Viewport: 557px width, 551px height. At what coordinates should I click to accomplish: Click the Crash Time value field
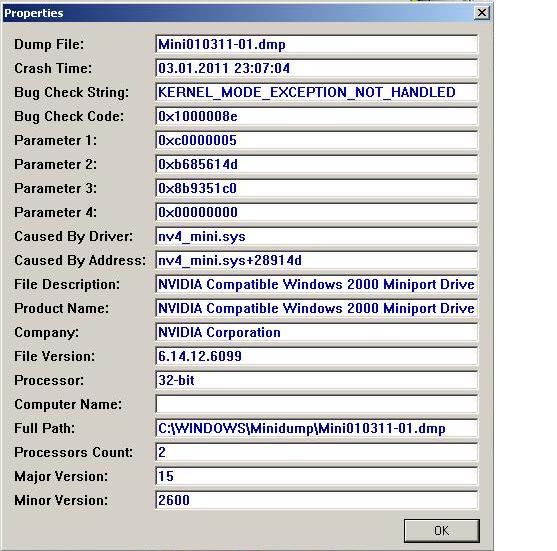click(x=317, y=68)
